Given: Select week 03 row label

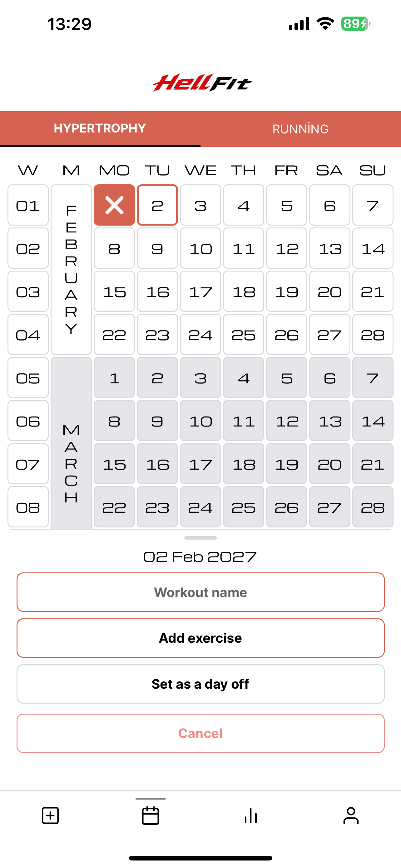Looking at the screenshot, I should [x=28, y=291].
